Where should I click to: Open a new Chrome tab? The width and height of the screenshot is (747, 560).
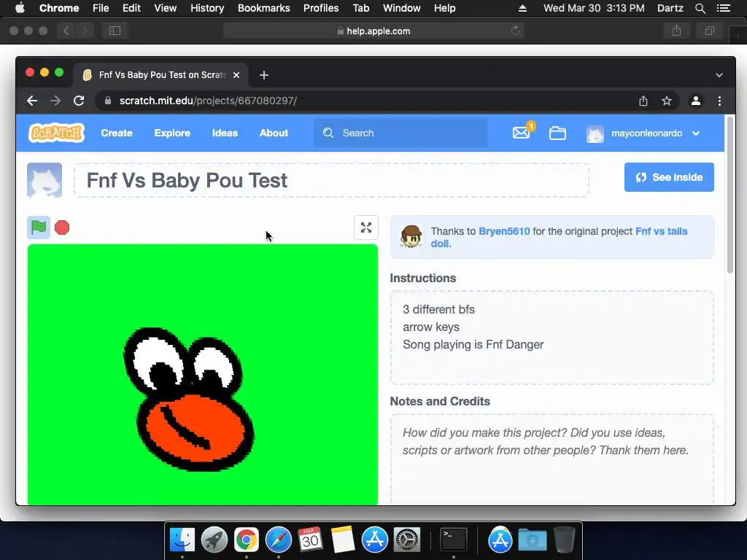[264, 75]
